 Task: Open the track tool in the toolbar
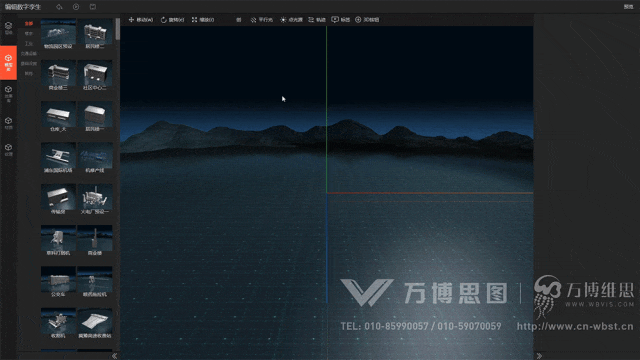[x=317, y=20]
